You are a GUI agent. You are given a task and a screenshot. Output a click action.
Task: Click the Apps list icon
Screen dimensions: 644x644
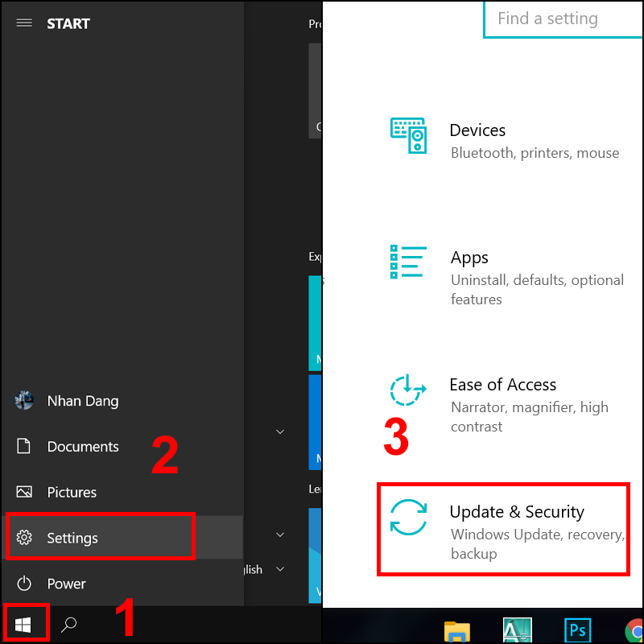408,262
